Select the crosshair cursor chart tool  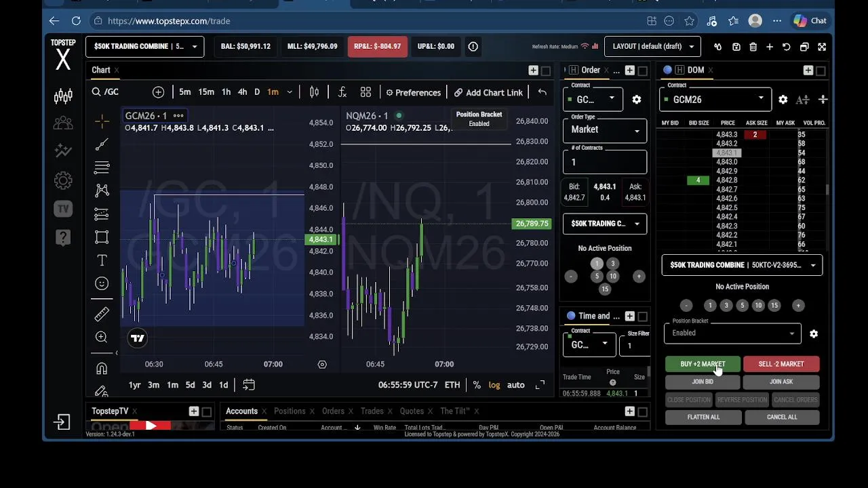point(102,121)
